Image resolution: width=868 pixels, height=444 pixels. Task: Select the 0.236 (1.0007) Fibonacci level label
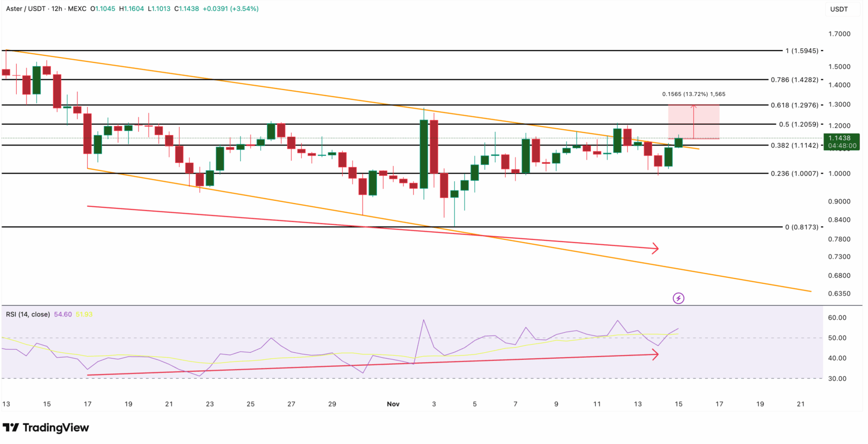coord(794,174)
